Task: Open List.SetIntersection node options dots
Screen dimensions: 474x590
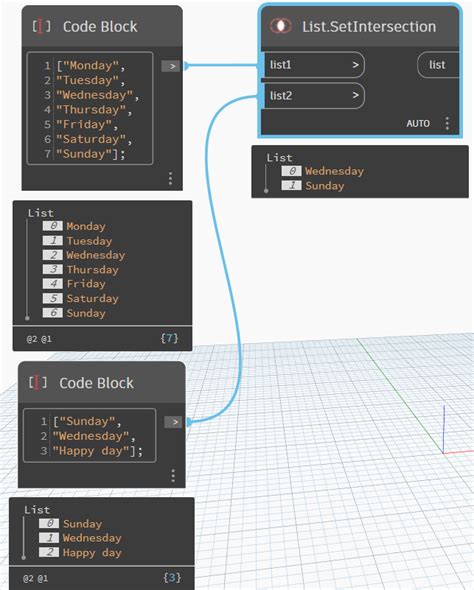Action: pyautogui.click(x=447, y=123)
